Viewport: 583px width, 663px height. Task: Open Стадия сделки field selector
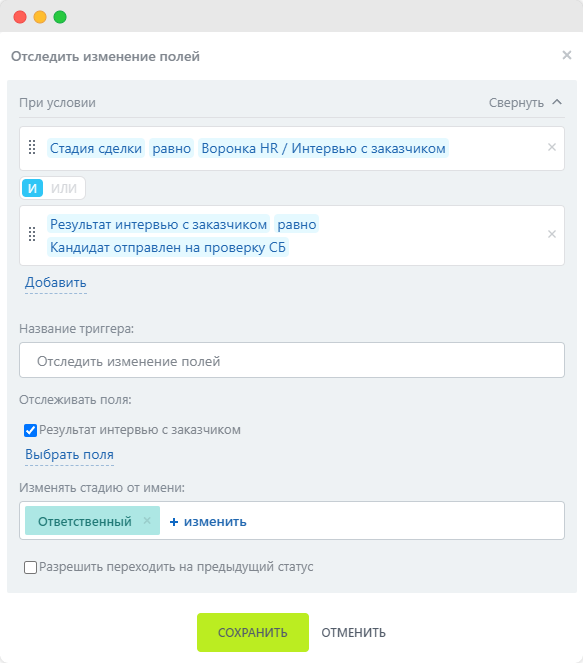(96, 148)
